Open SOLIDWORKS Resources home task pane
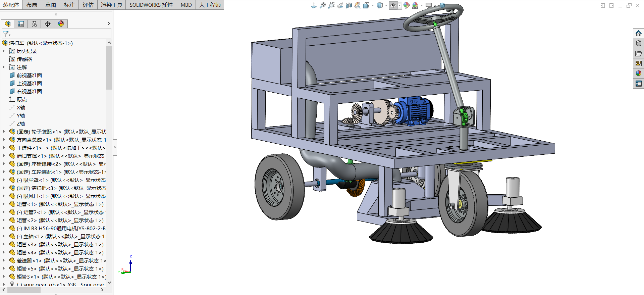644x295 pixels. pos(639,33)
